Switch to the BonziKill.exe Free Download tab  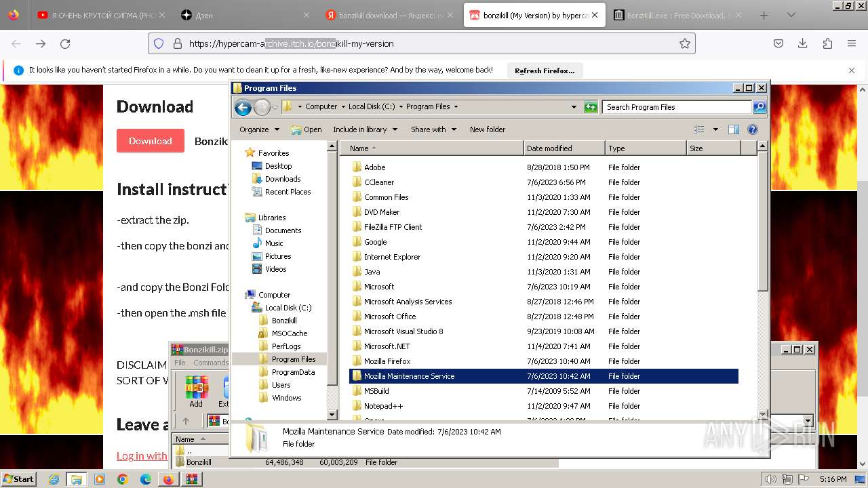point(677,15)
